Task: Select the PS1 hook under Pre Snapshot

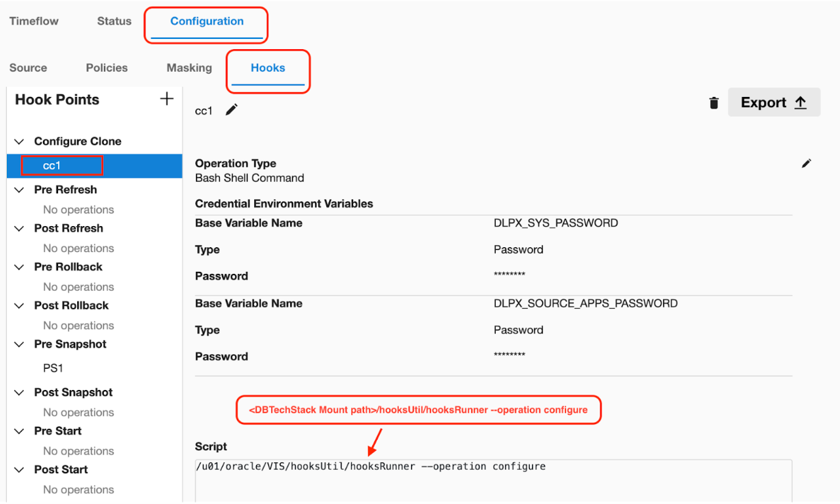Action: pyautogui.click(x=53, y=368)
